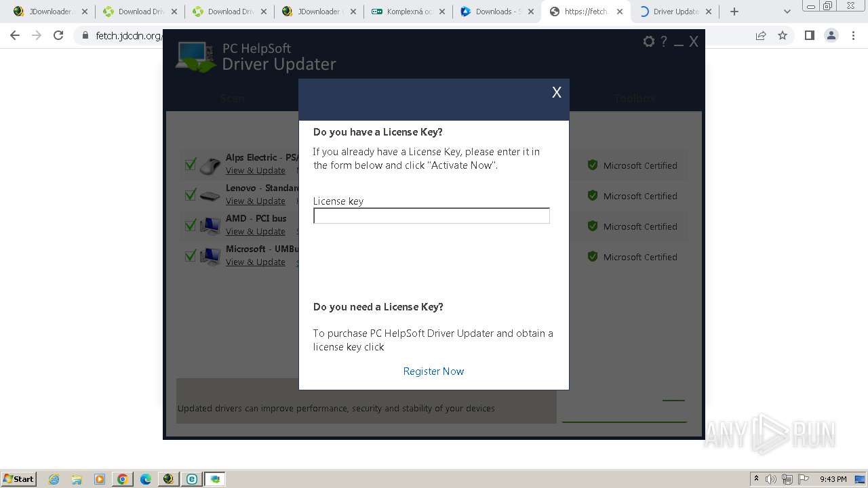The height and width of the screenshot is (488, 868).
Task: Open the Windows Start menu
Action: [x=19, y=479]
